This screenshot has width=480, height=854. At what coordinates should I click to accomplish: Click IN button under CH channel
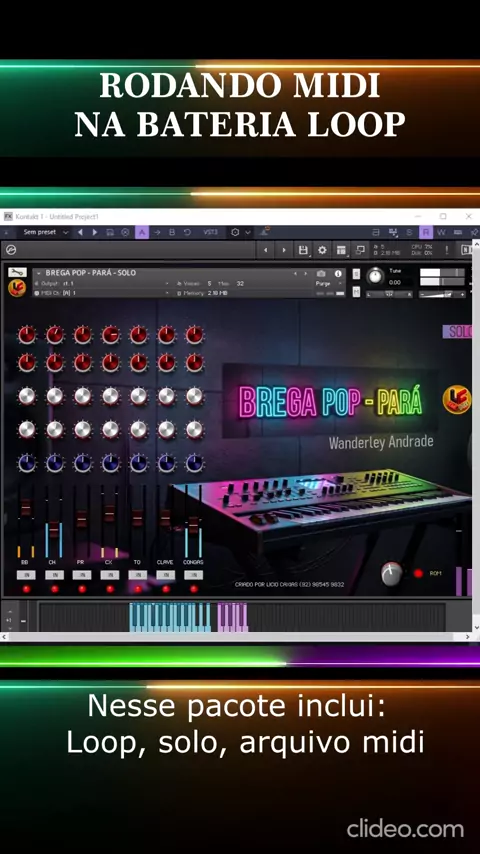54,575
